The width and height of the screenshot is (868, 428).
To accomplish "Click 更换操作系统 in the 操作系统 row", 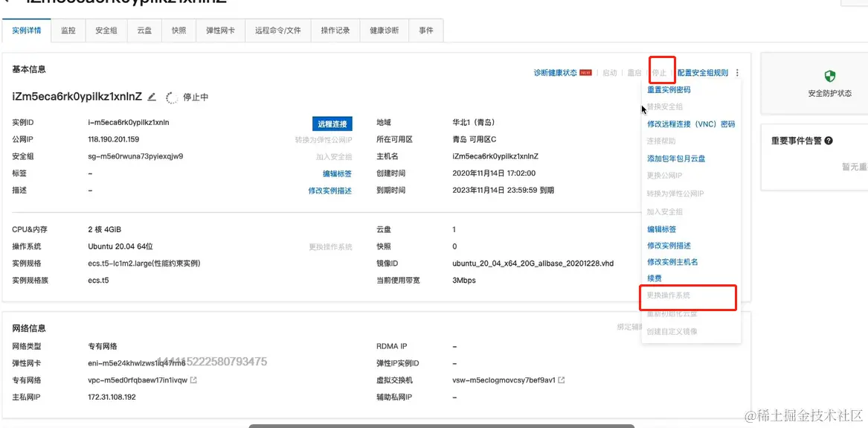I will pos(330,247).
